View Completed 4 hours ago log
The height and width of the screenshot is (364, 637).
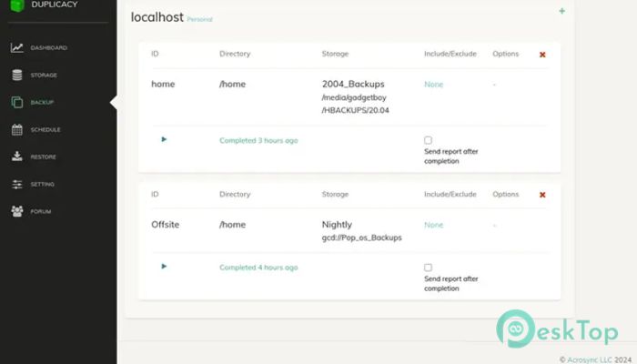(258, 268)
